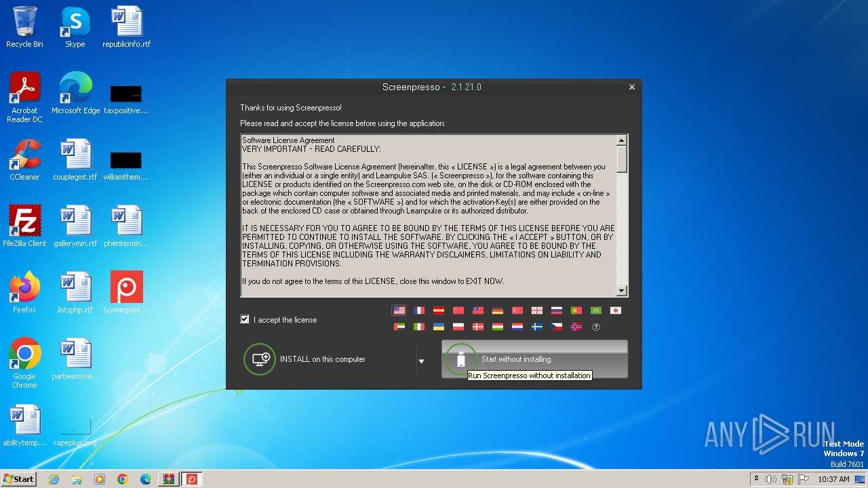Click the license scrollbar up arrow
Image resolution: width=868 pixels, height=488 pixels.
coord(621,140)
